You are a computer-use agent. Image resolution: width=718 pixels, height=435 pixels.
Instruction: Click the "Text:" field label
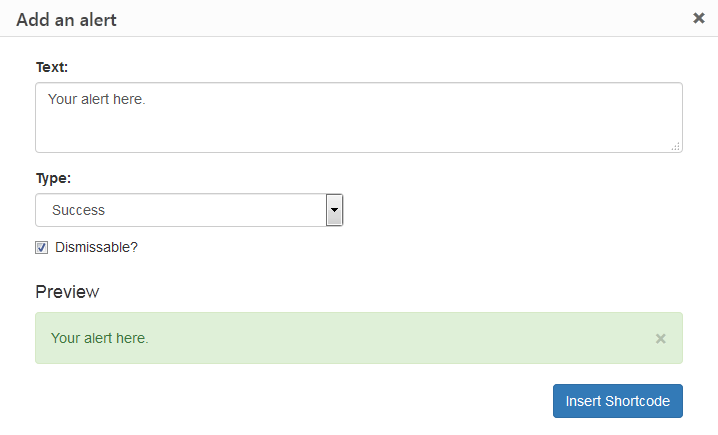(x=52, y=67)
